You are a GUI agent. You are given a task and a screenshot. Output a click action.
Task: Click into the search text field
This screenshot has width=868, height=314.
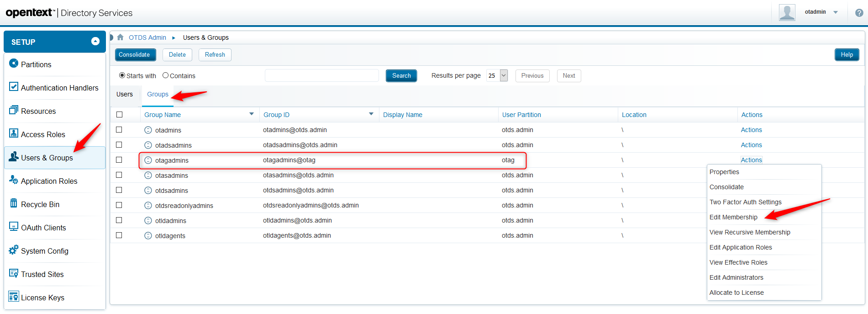[x=321, y=75]
